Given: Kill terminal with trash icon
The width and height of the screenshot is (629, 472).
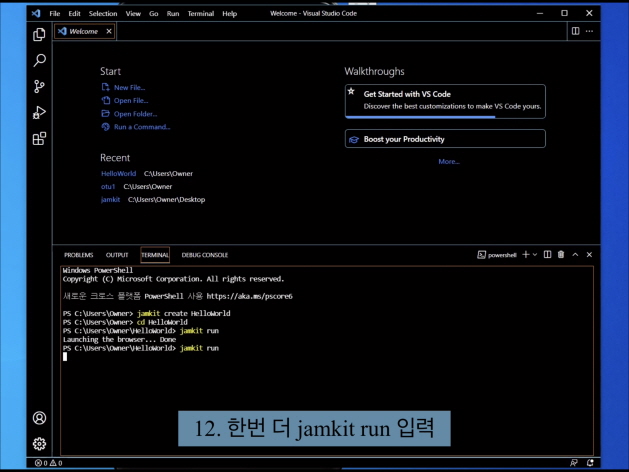Looking at the screenshot, I should (561, 255).
